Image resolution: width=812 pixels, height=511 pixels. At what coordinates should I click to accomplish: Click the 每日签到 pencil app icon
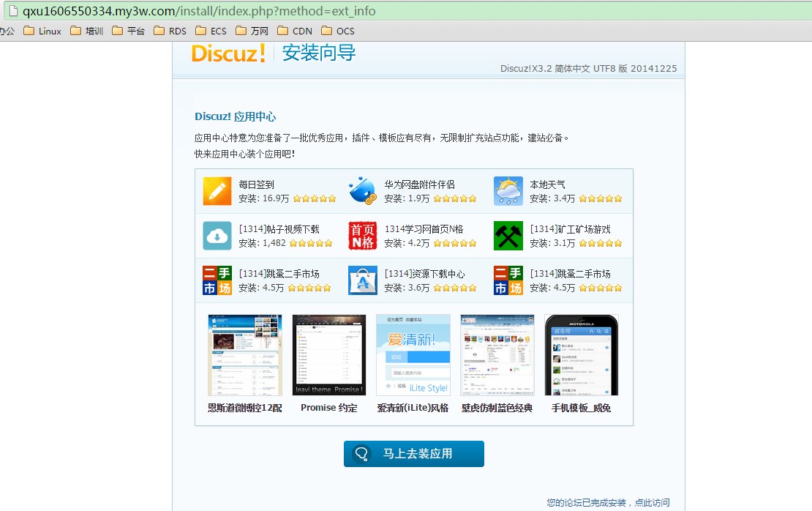pos(217,191)
